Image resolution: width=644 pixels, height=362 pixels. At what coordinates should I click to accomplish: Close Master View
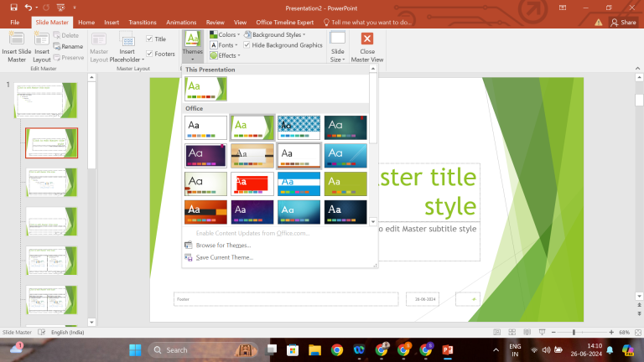tap(366, 47)
